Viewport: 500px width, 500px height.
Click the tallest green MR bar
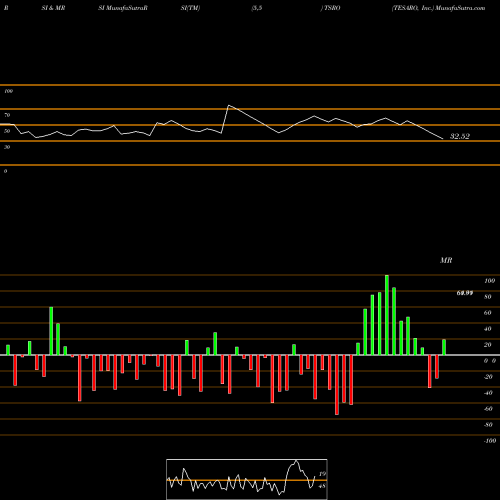click(387, 315)
